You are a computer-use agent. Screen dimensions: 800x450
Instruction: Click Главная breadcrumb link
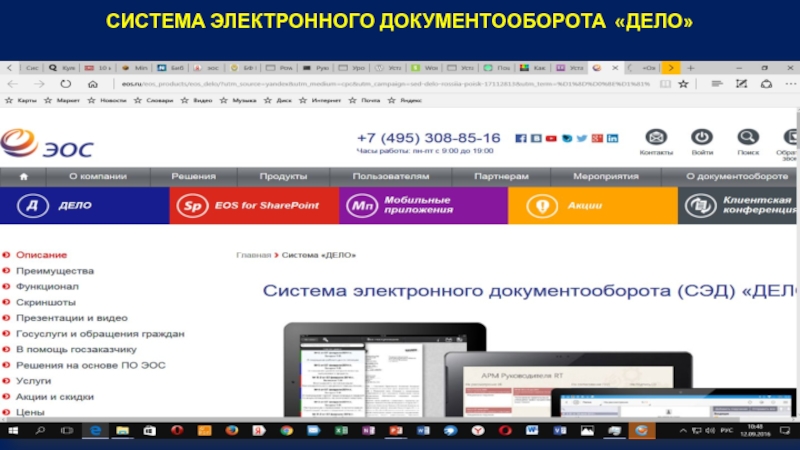point(254,255)
